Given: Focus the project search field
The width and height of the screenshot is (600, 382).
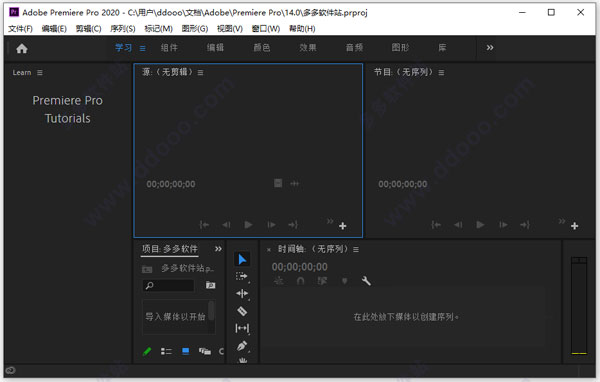Looking at the screenshot, I should pyautogui.click(x=168, y=286).
